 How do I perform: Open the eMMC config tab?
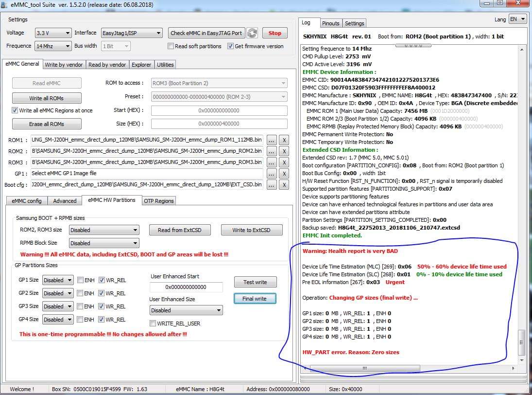click(27, 201)
